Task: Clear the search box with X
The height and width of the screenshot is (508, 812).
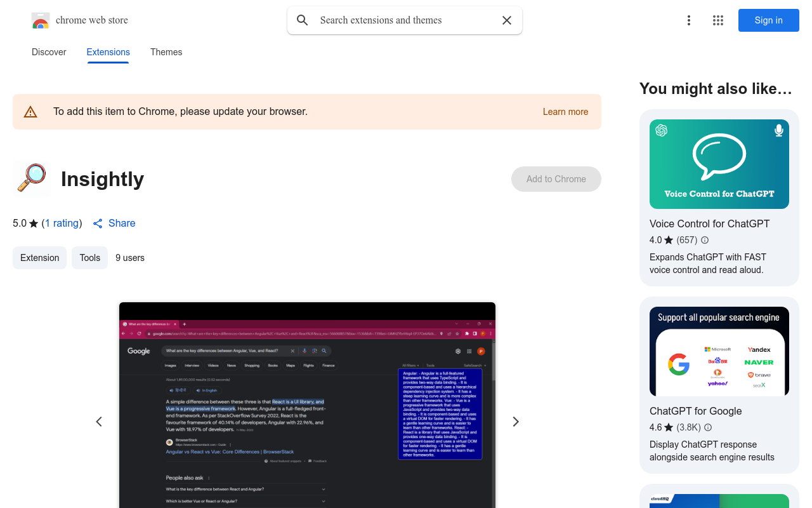Action: (x=507, y=20)
